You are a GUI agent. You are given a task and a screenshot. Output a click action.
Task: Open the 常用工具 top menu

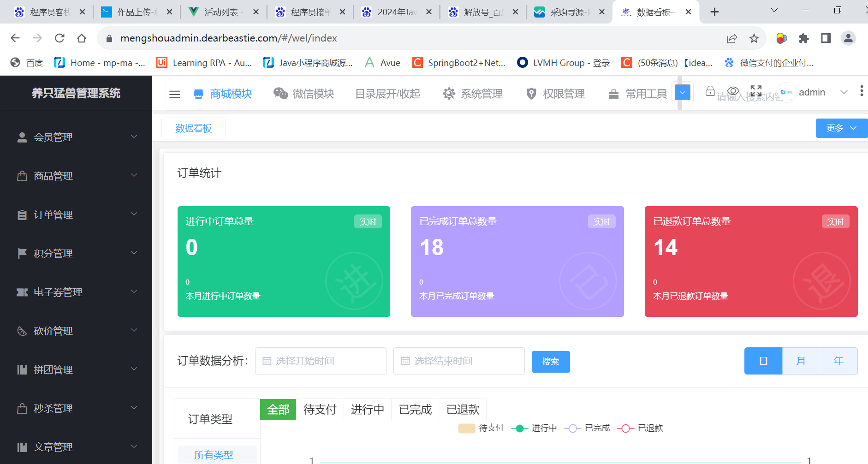pyautogui.click(x=638, y=94)
